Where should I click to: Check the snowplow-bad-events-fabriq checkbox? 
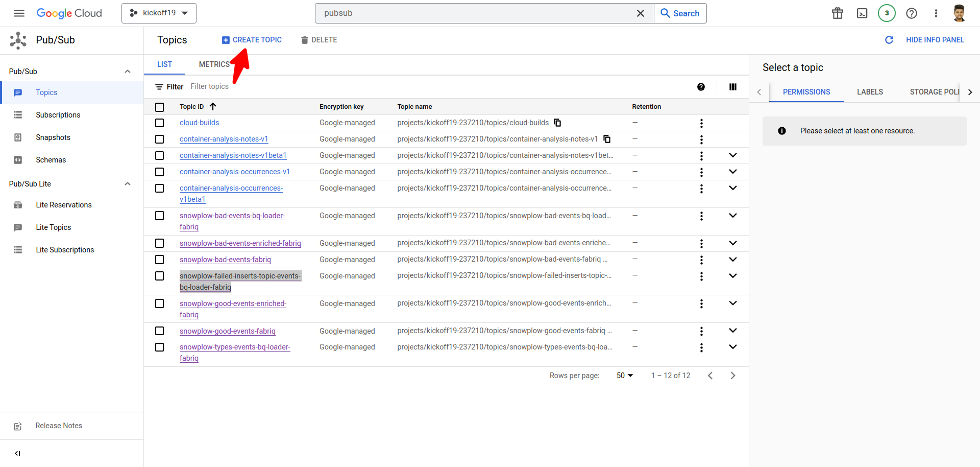(160, 260)
